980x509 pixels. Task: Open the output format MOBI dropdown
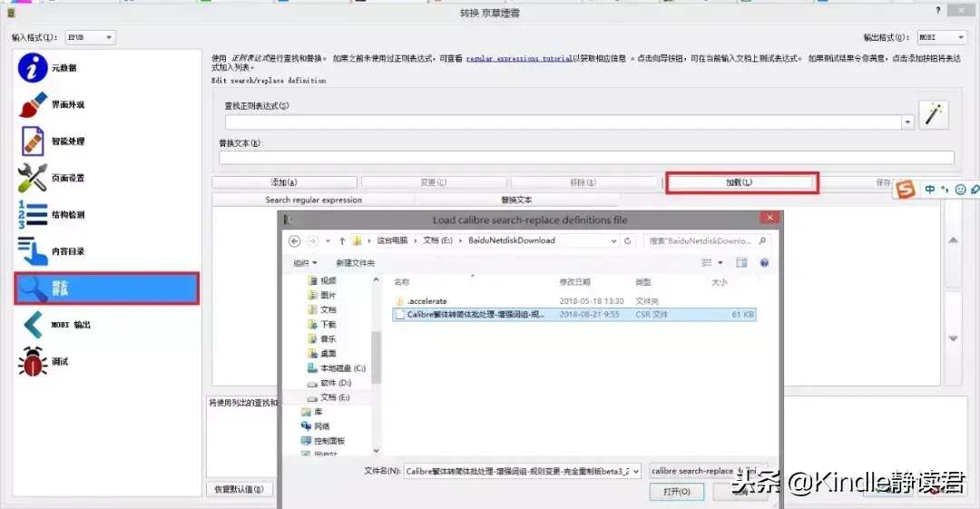tap(942, 37)
